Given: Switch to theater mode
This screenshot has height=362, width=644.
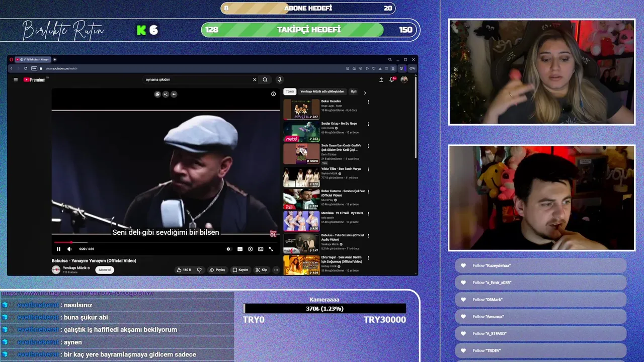Looking at the screenshot, I should click(261, 249).
